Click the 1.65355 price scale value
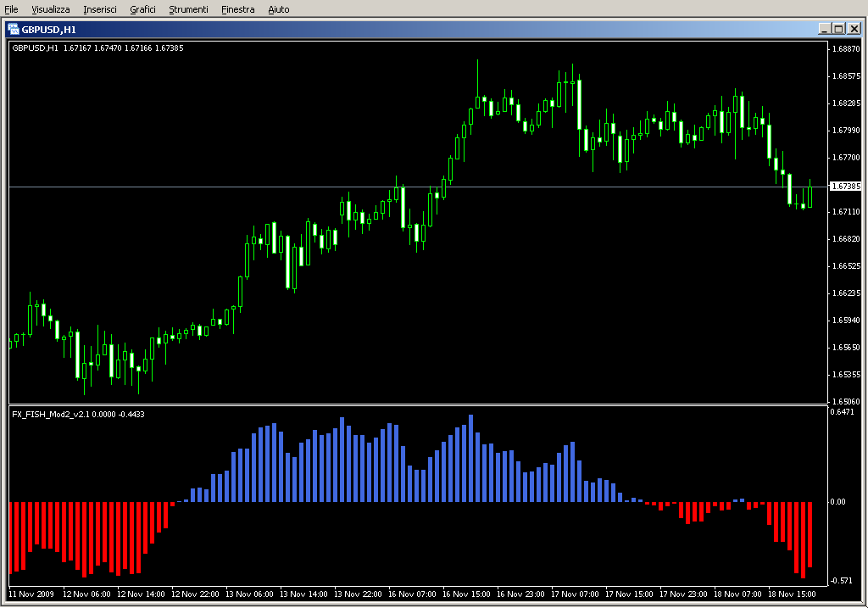This screenshot has height=608, width=868. click(847, 374)
